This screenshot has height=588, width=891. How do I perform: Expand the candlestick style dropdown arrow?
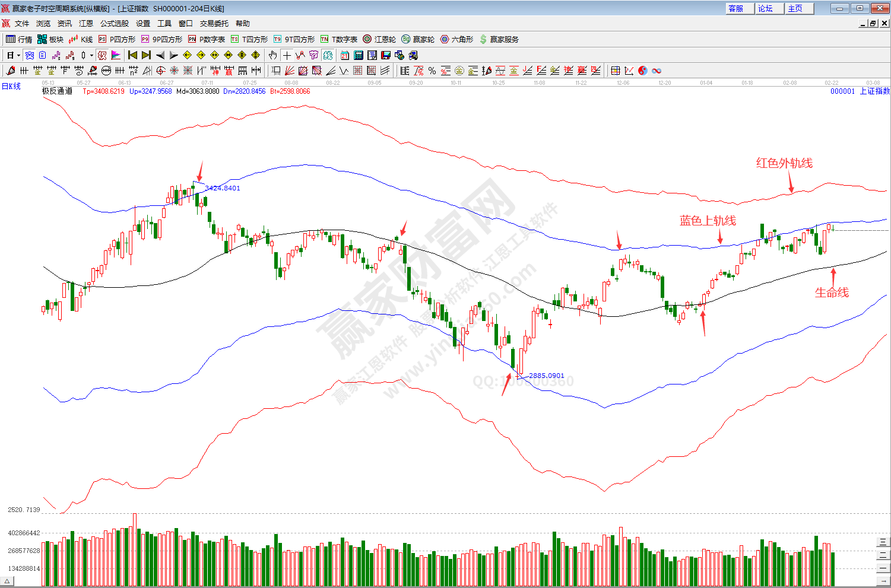[x=91, y=55]
